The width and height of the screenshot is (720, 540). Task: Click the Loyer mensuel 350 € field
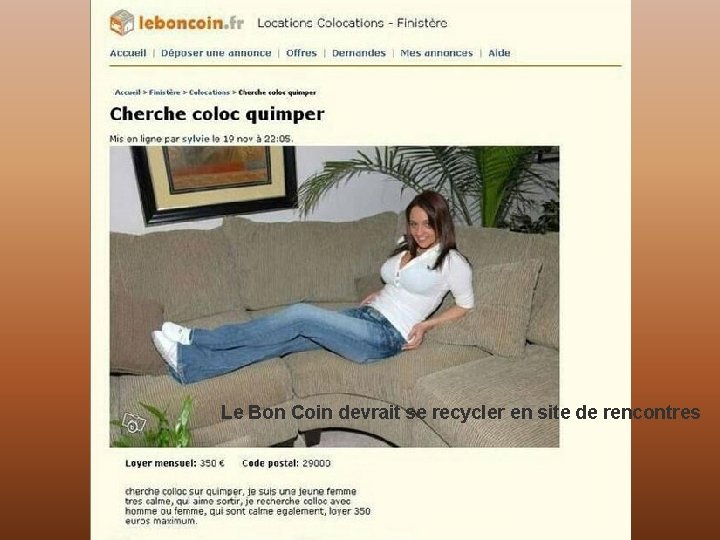pos(175,463)
